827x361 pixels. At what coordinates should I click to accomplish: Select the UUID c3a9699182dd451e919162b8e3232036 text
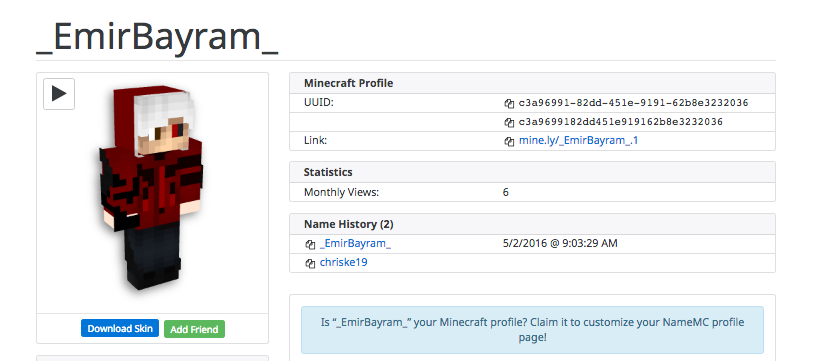[621, 122]
